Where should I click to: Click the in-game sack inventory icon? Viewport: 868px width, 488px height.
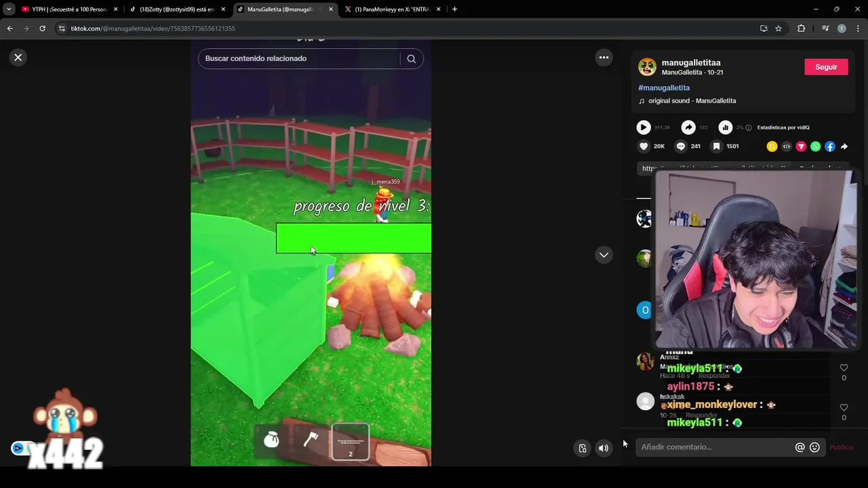[x=271, y=440]
